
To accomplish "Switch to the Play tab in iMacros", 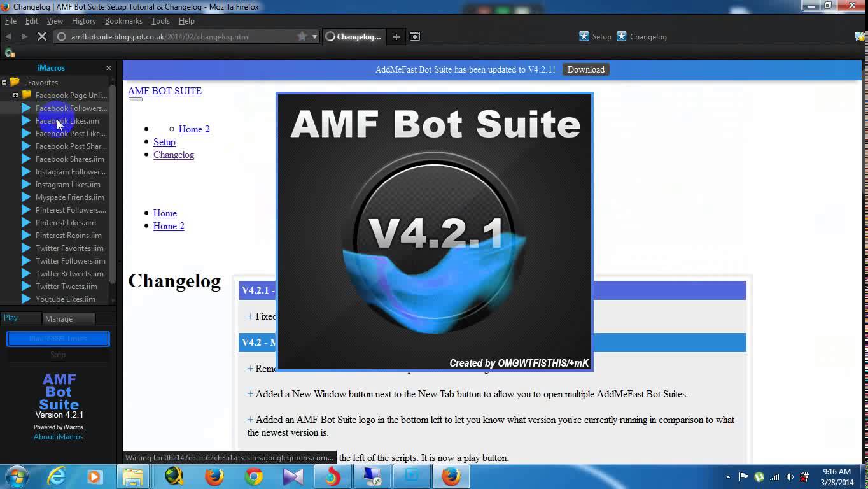I will coord(21,318).
